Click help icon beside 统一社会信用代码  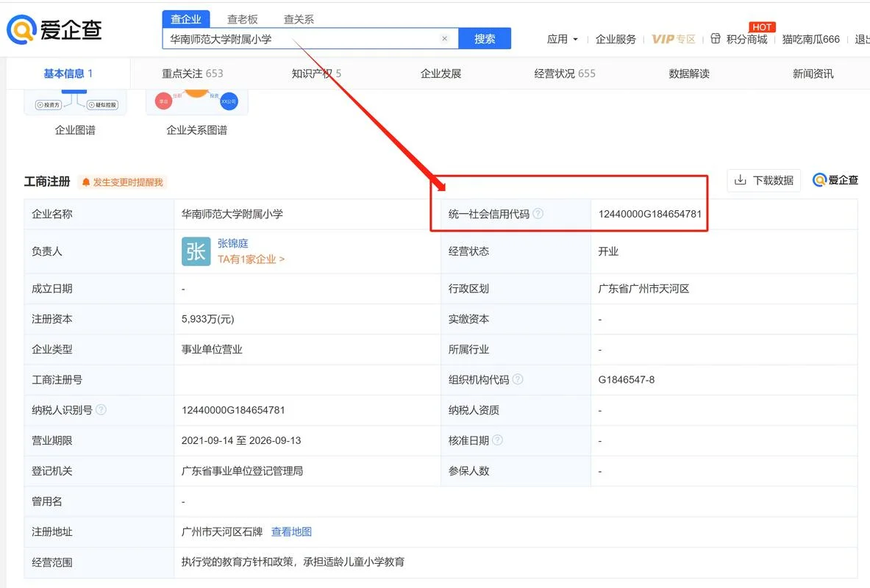[x=538, y=214]
